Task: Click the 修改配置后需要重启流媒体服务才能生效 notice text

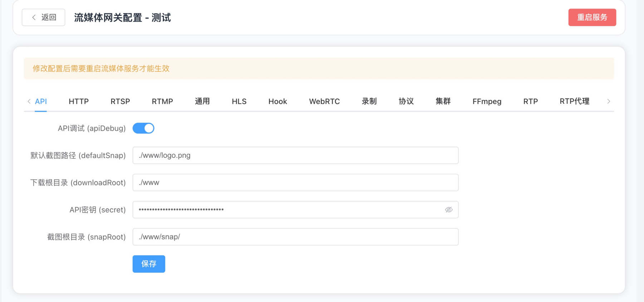Action: 101,68
